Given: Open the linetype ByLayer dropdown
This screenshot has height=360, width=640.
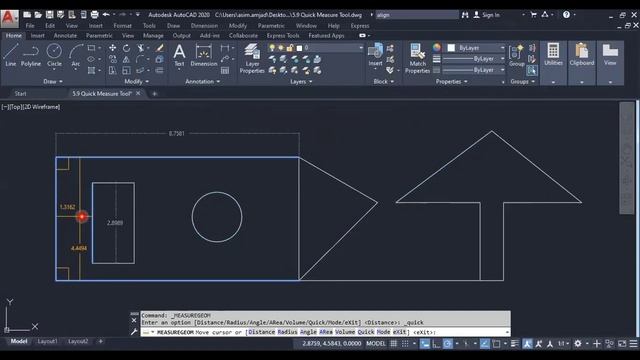Looking at the screenshot, I should pos(474,70).
